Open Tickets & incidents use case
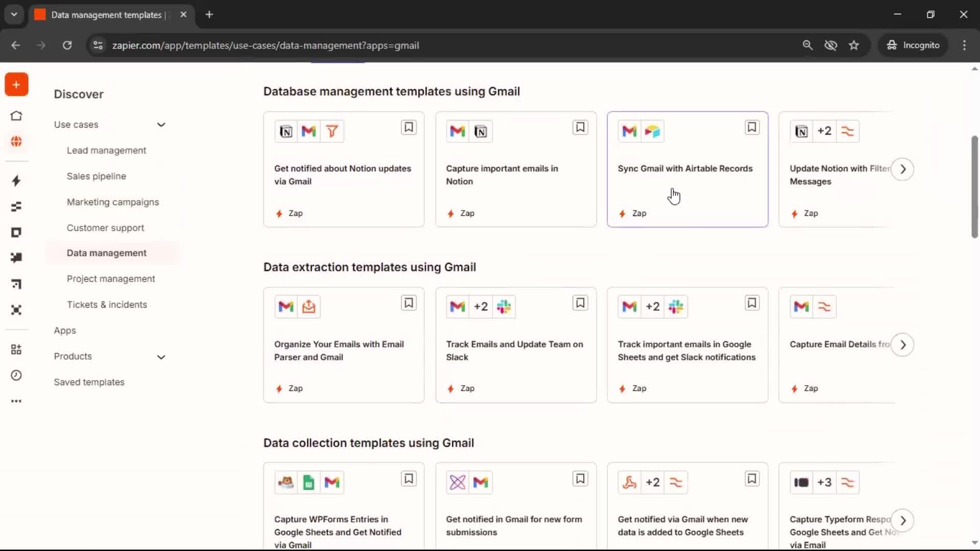This screenshot has height=551, width=980. coord(107,305)
